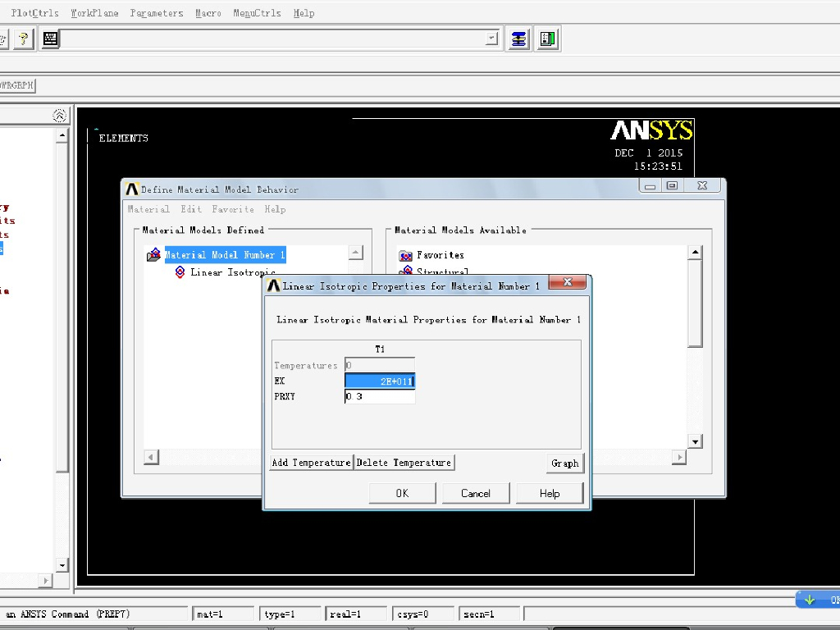This screenshot has height=630, width=840.
Task: Click the raise hidden windows toolbar icon
Action: 518,39
